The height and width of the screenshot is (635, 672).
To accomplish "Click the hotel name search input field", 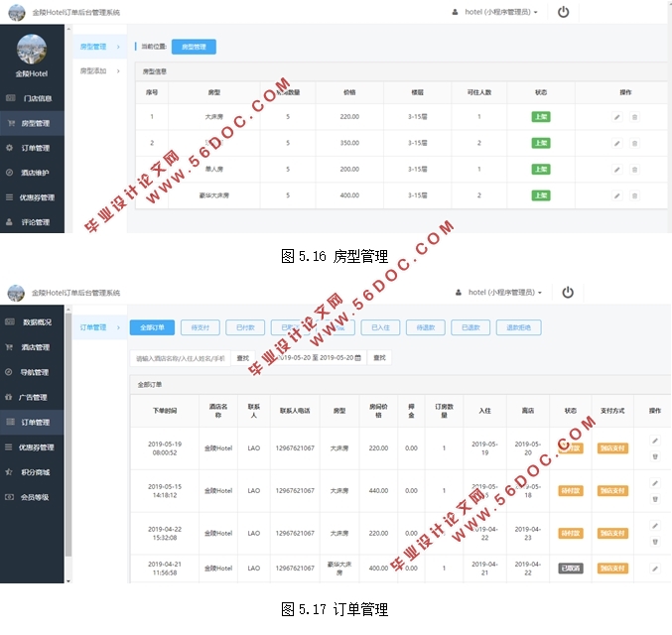I will 180,358.
